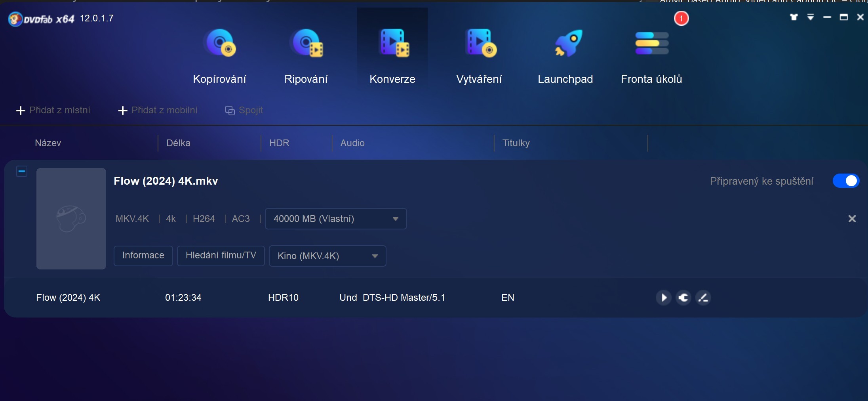Toggle the Připravený ke spuštění switch
868x401 pixels.
846,181
